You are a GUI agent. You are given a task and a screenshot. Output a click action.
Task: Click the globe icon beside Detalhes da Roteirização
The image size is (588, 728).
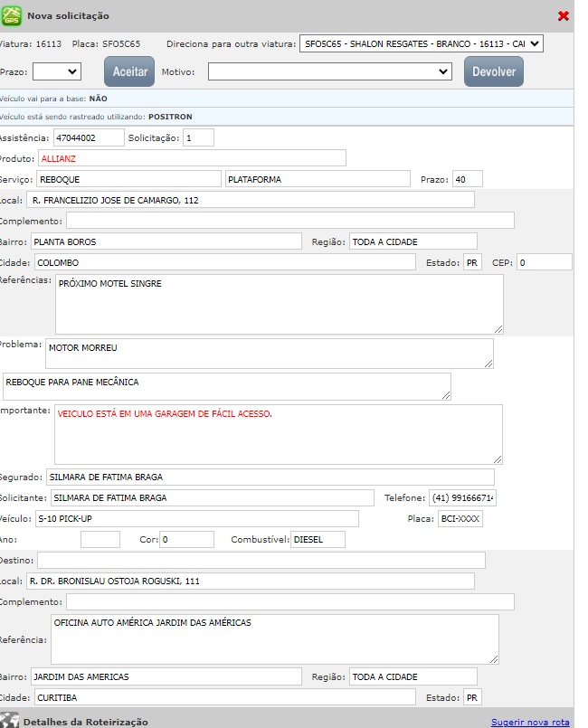pos(9,720)
